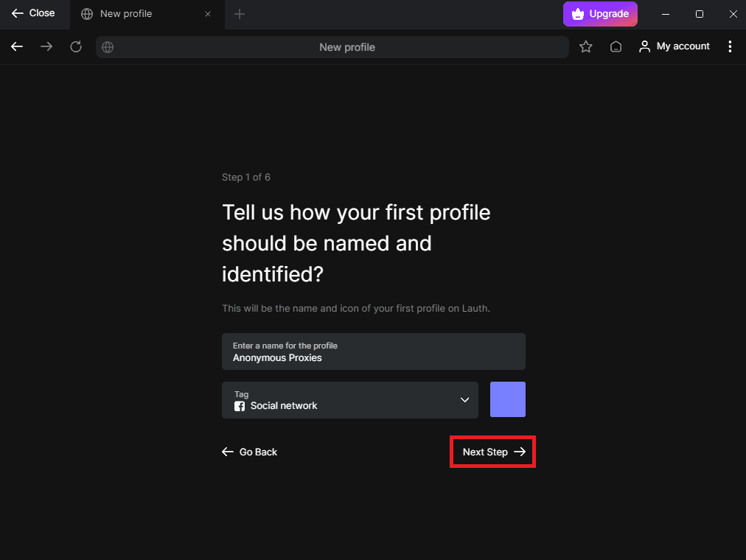The image size is (746, 560).
Task: Click the Go Back link
Action: point(250,452)
